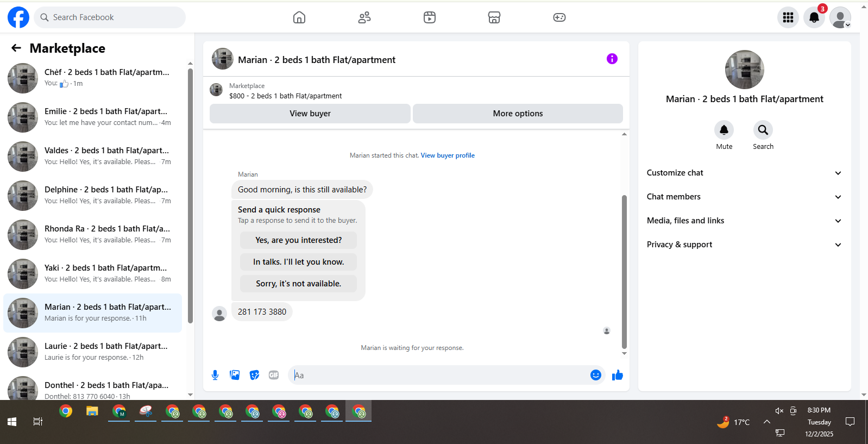
Task: Open the Marketplace storefront icon
Action: coord(494,17)
